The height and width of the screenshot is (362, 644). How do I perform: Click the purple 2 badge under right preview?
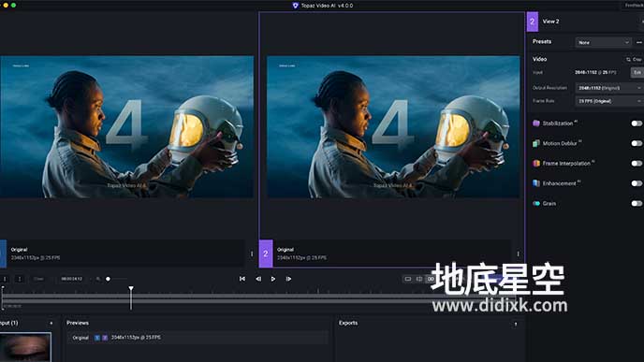click(x=266, y=253)
